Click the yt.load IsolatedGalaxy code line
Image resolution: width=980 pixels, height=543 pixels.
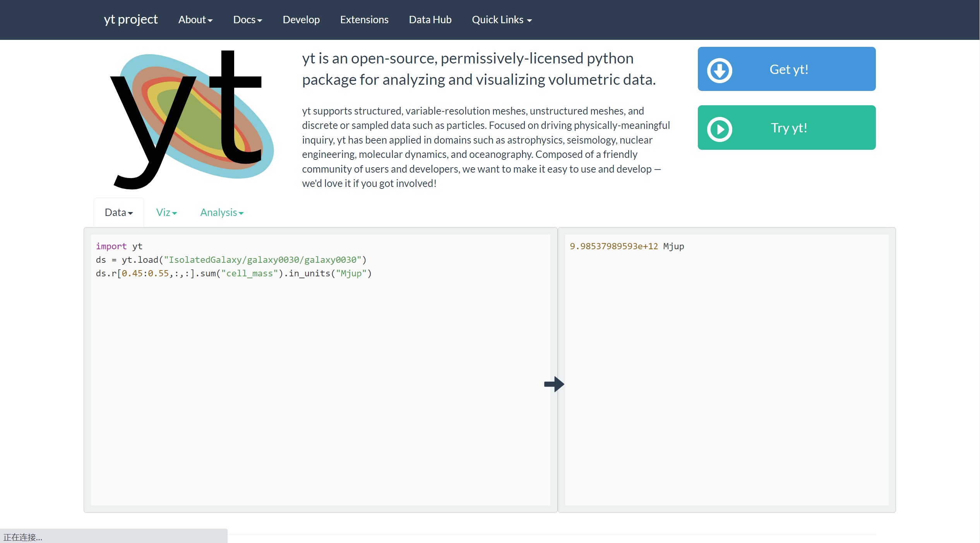[231, 260]
